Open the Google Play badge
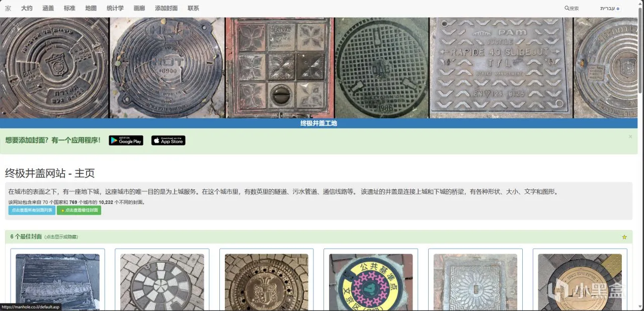 pyautogui.click(x=126, y=141)
